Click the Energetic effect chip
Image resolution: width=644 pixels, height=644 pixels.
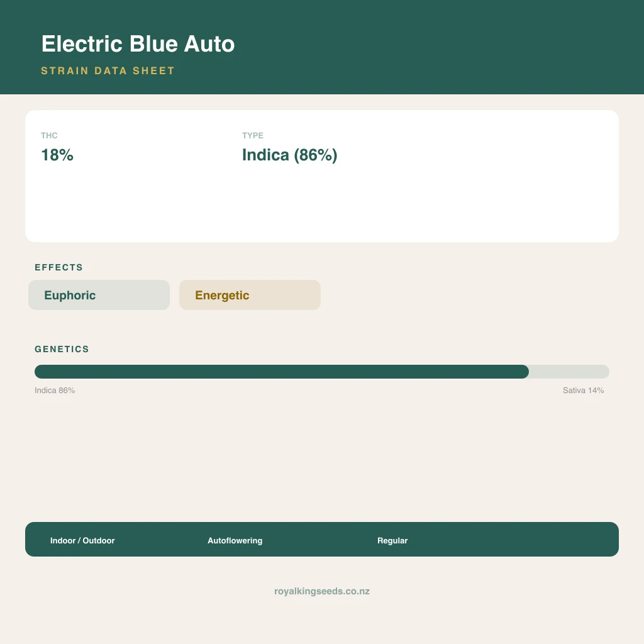(x=250, y=295)
